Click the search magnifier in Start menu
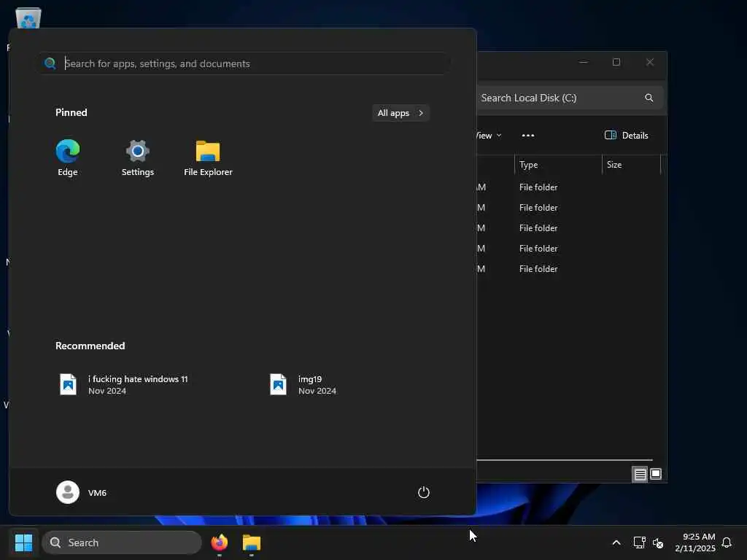The width and height of the screenshot is (747, 560). pyautogui.click(x=50, y=63)
